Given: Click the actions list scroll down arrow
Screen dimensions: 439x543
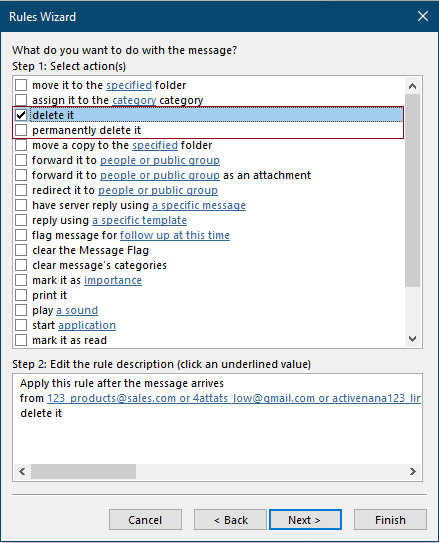Looking at the screenshot, I should click(x=412, y=339).
